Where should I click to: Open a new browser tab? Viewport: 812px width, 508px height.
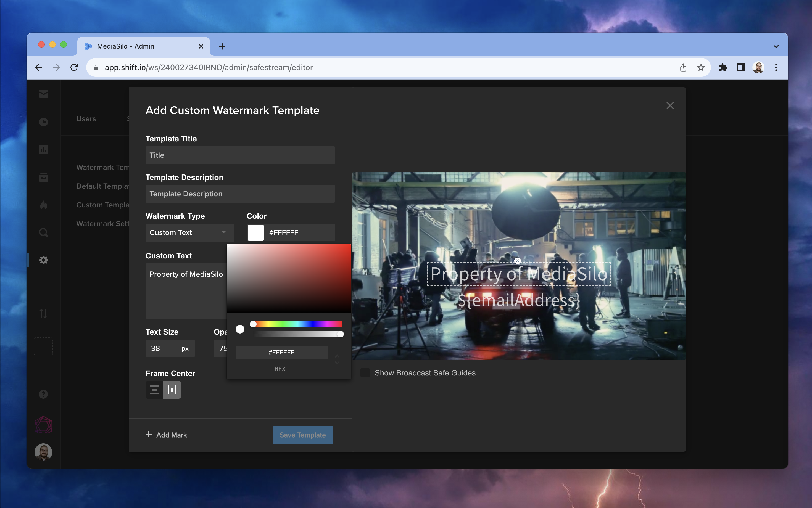coord(222,46)
